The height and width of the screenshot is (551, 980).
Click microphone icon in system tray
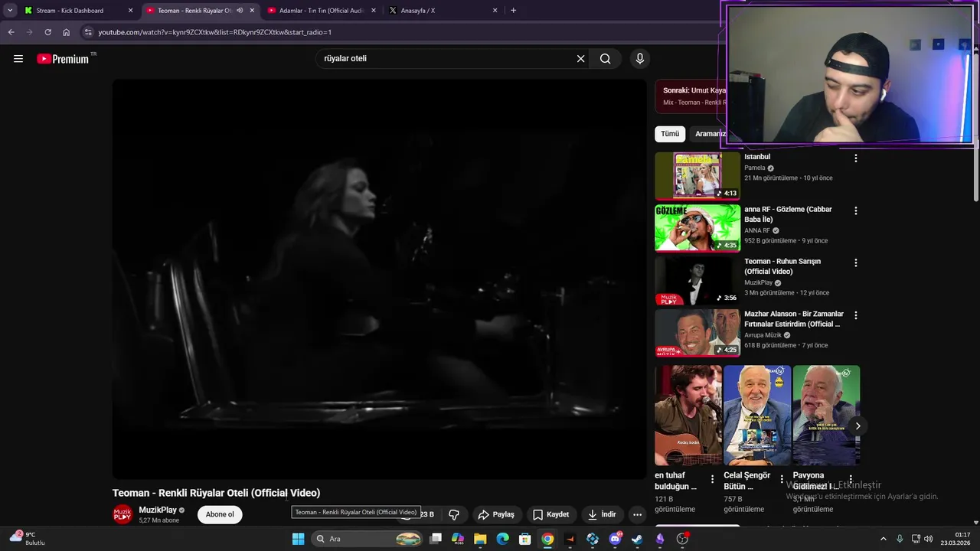(x=900, y=539)
